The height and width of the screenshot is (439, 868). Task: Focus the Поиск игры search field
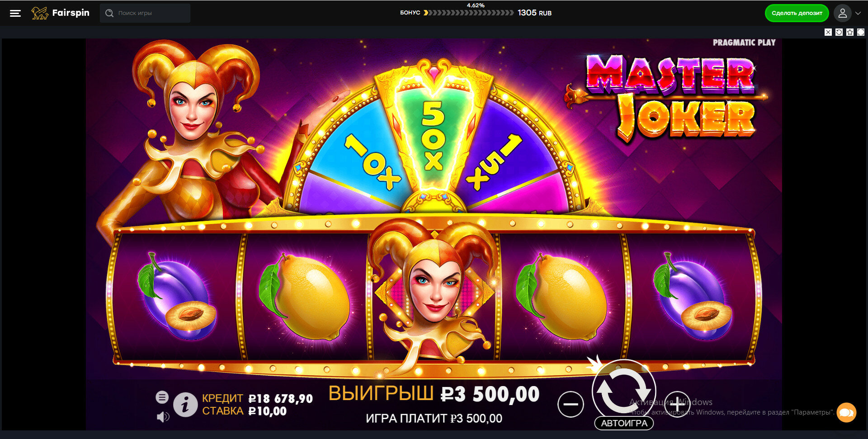pos(145,13)
